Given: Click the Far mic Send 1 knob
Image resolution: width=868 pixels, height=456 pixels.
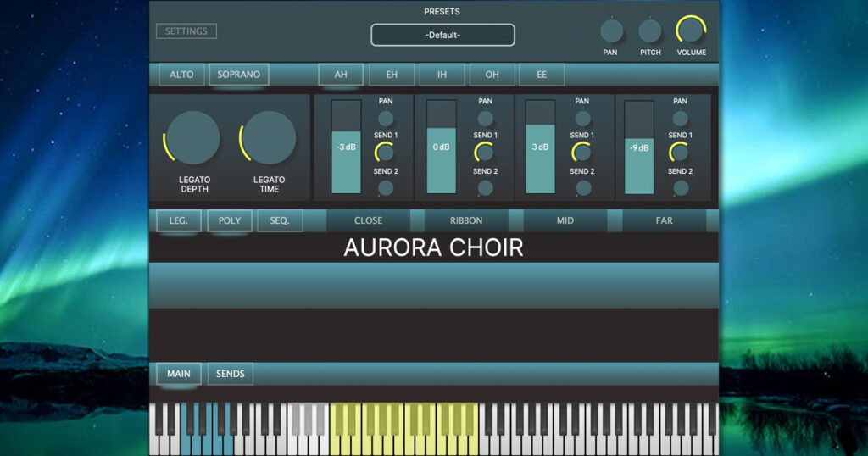Looking at the screenshot, I should click(679, 153).
